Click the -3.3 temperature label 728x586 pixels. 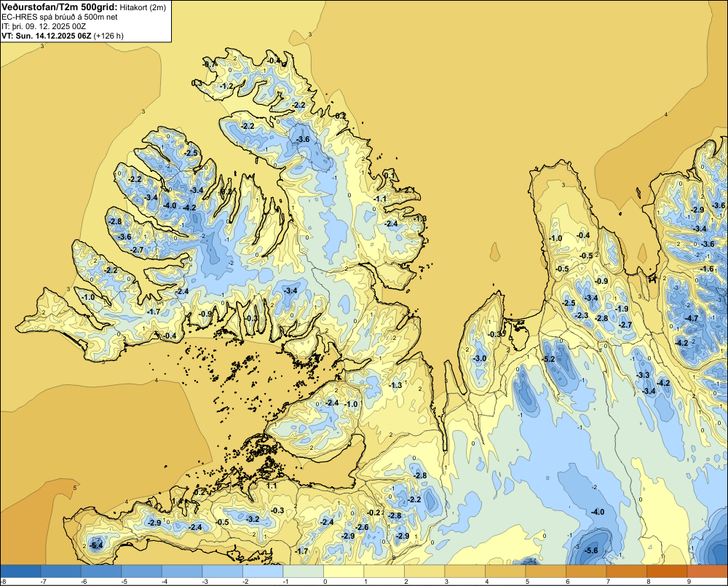(643, 375)
